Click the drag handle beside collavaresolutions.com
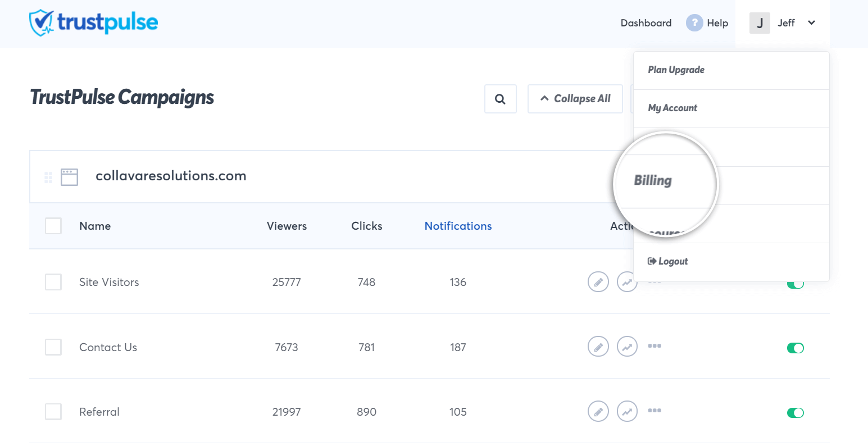 [48, 178]
